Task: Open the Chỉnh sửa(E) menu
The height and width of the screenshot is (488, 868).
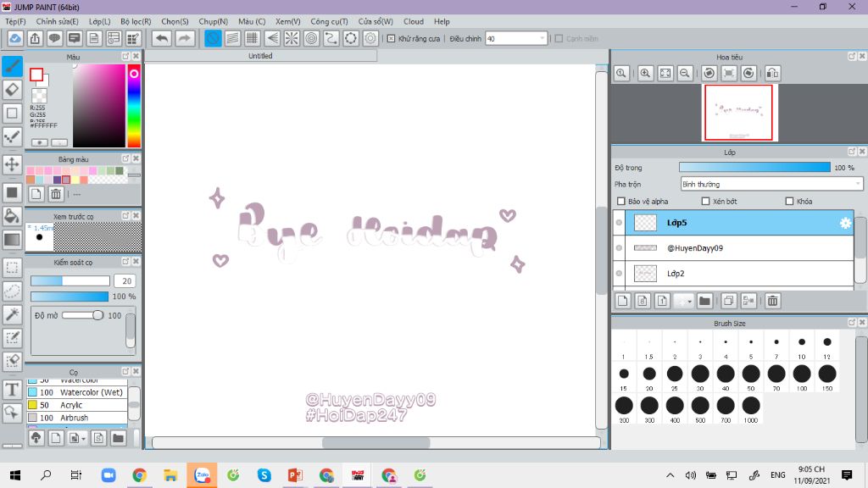Action: [57, 21]
